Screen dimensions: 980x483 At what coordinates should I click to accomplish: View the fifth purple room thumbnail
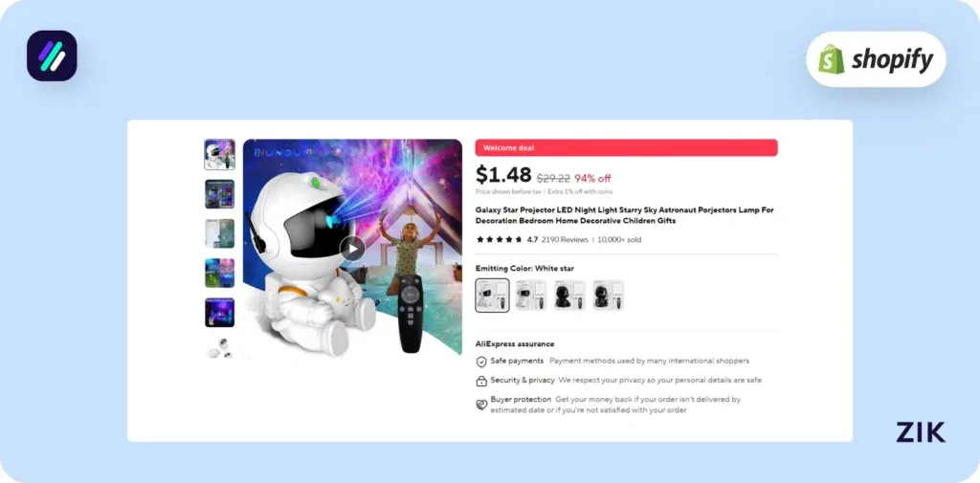[219, 313]
